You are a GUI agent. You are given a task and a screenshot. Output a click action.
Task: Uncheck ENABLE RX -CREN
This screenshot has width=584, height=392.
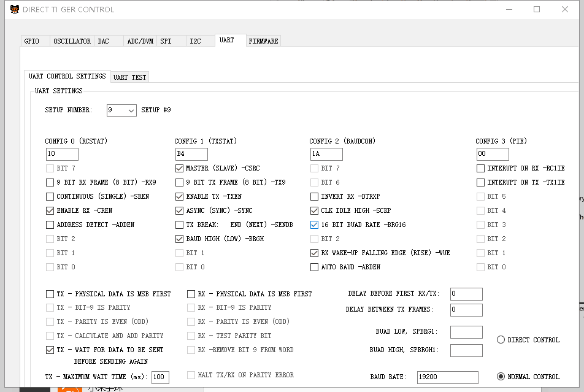click(x=50, y=210)
